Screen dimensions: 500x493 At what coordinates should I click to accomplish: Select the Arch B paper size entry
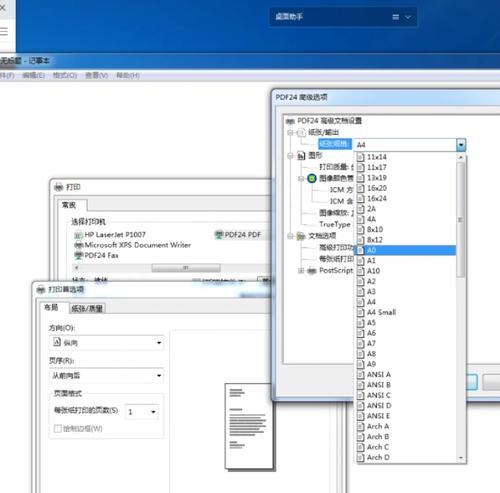click(405, 437)
